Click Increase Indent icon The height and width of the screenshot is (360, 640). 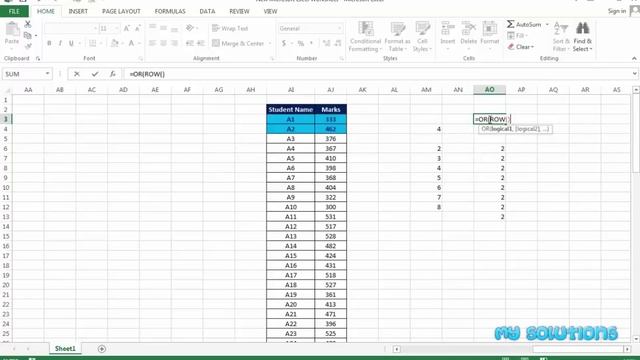coord(200,43)
